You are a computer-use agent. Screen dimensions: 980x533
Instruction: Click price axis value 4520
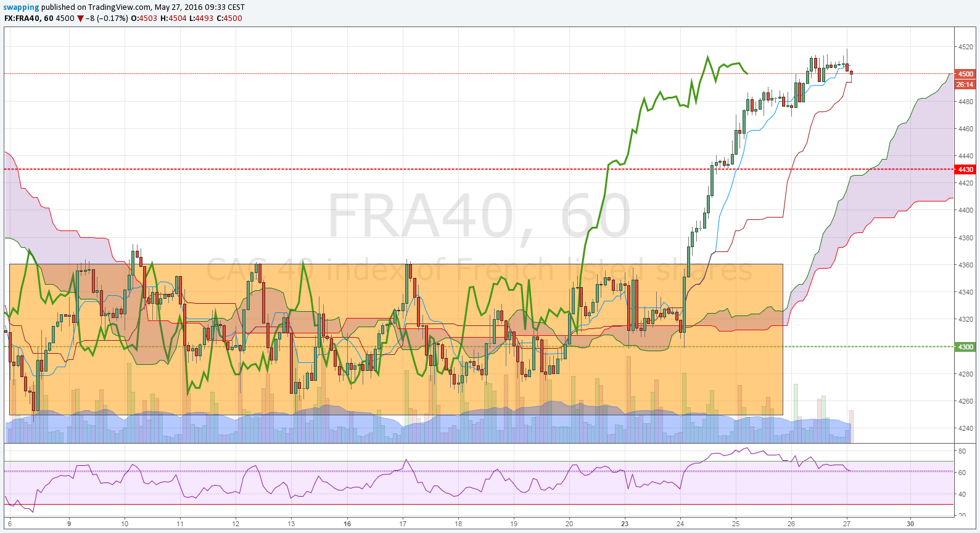coord(965,47)
